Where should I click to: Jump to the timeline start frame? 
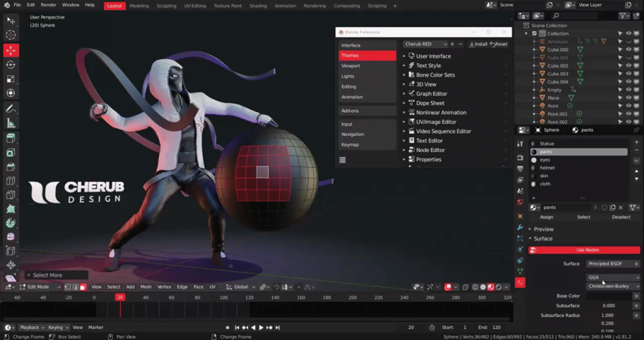[237, 328]
